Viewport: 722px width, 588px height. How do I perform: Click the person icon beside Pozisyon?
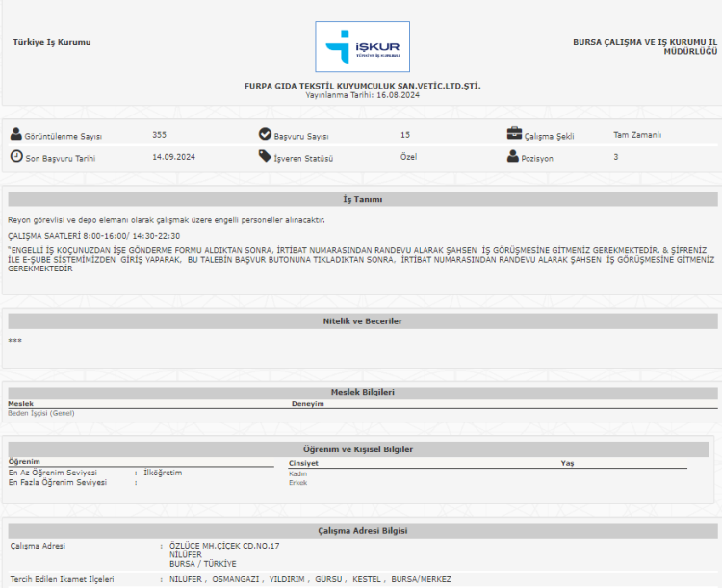pos(514,156)
